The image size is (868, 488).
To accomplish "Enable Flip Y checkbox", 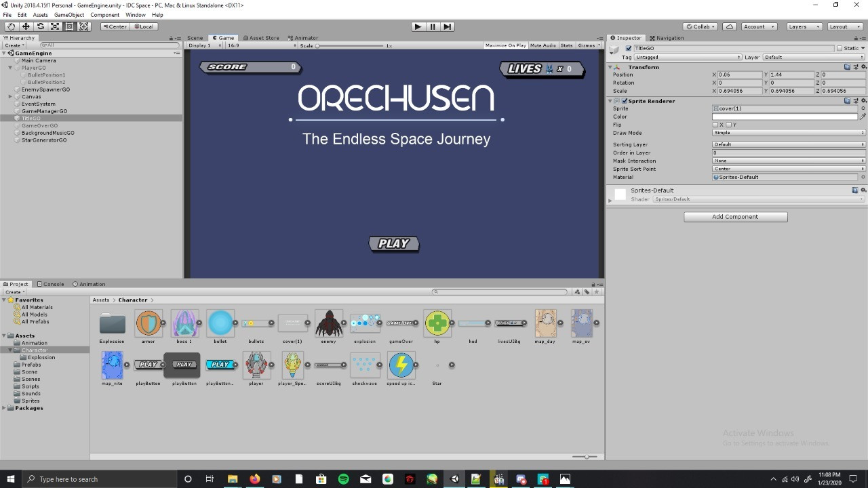I will click(729, 125).
